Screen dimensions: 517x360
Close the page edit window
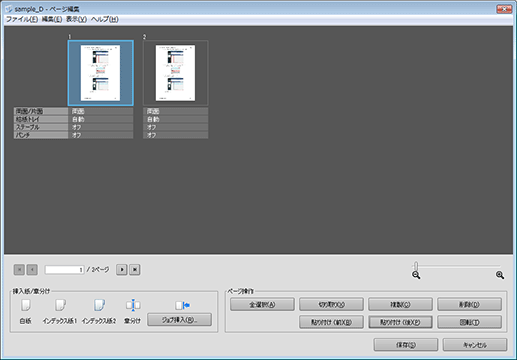click(x=504, y=9)
